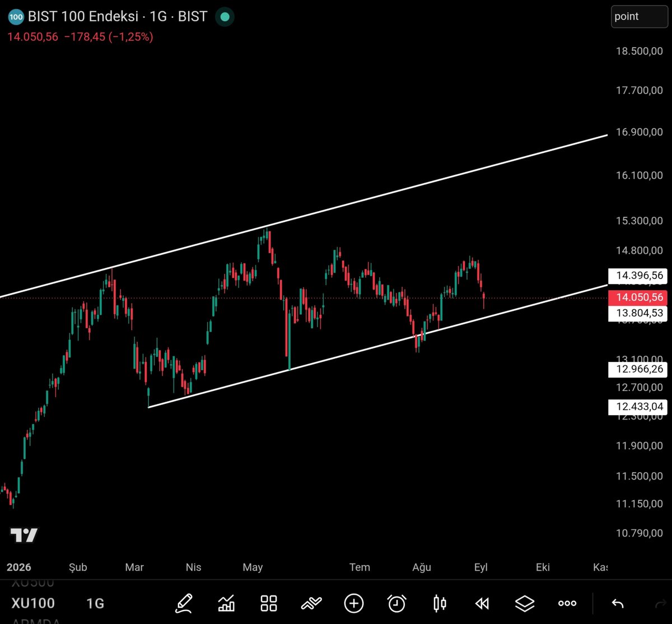Click the 11.150,00 price axis value
672x624 pixels.
[x=640, y=504]
